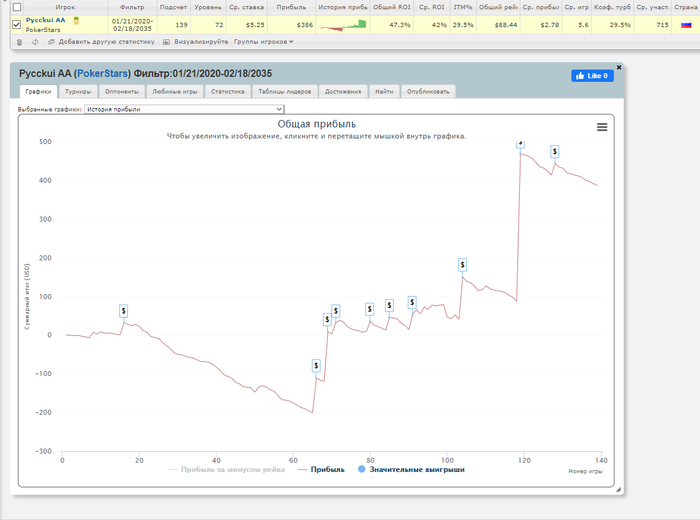The height and width of the screenshot is (520, 700).
Task: Click the $ win marker near game 119
Action: pos(520,144)
